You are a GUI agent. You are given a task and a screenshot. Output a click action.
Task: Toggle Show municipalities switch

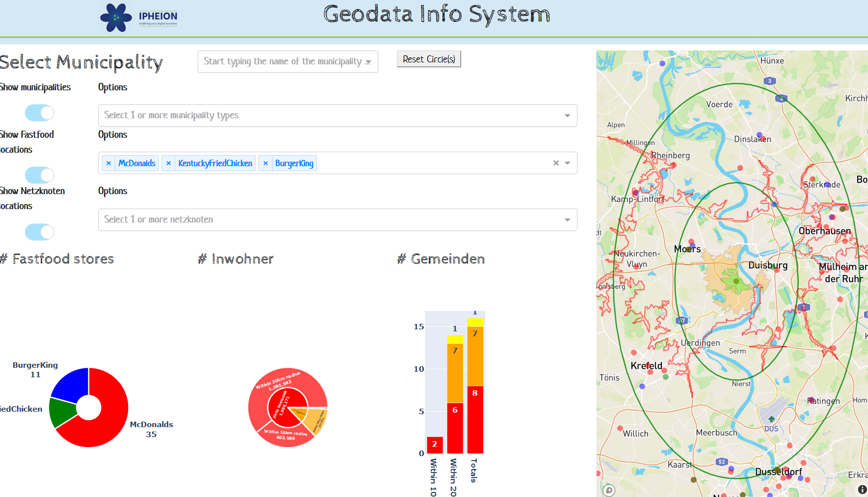[x=39, y=113]
